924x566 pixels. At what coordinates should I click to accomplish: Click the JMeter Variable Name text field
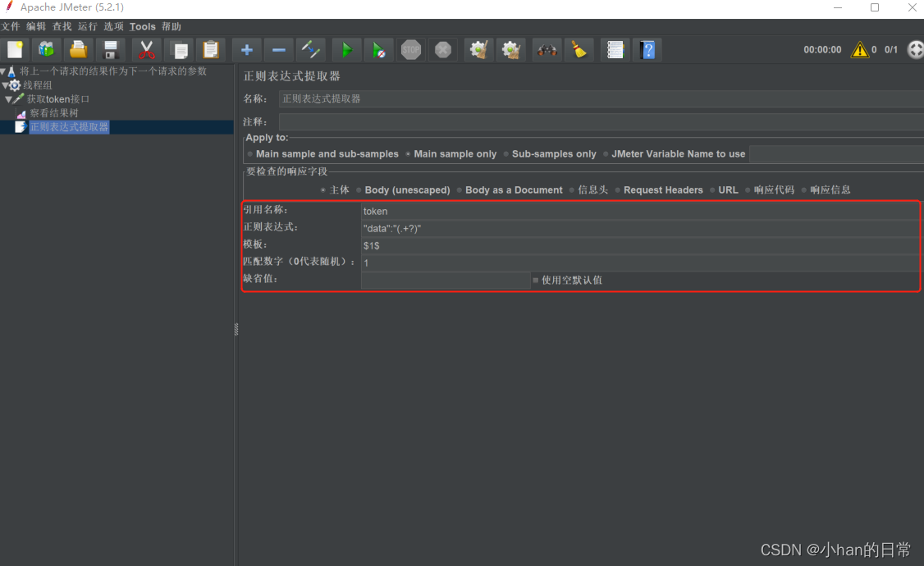tap(836, 153)
